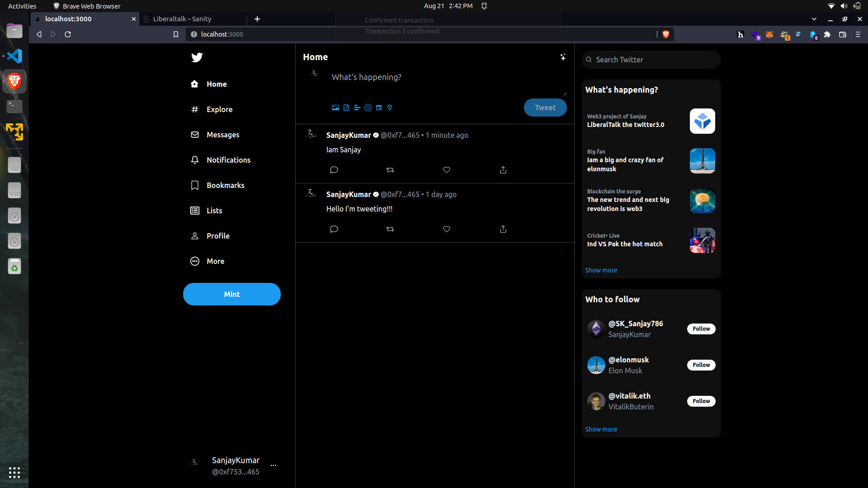
Task: Click Show more under What's happening
Action: (601, 270)
